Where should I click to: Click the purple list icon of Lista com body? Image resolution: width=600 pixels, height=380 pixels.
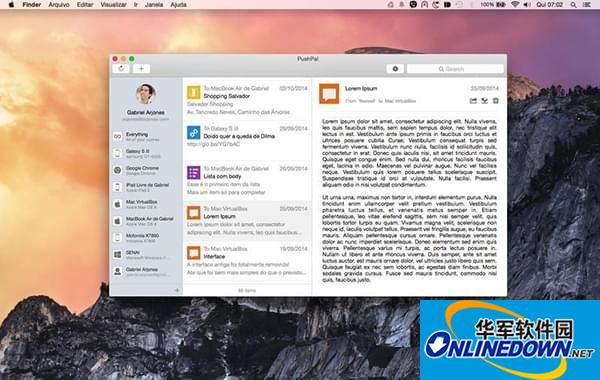pyautogui.click(x=194, y=173)
